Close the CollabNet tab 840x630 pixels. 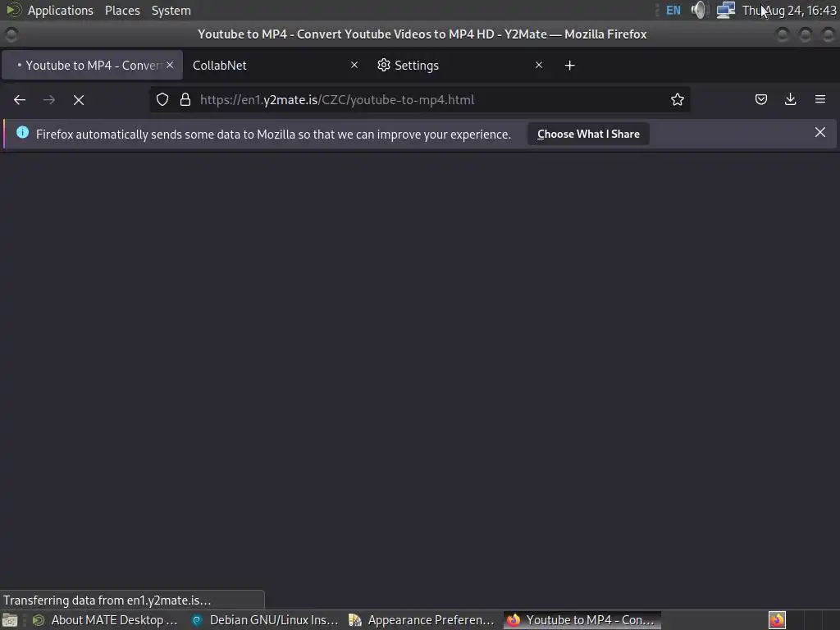[x=354, y=65]
